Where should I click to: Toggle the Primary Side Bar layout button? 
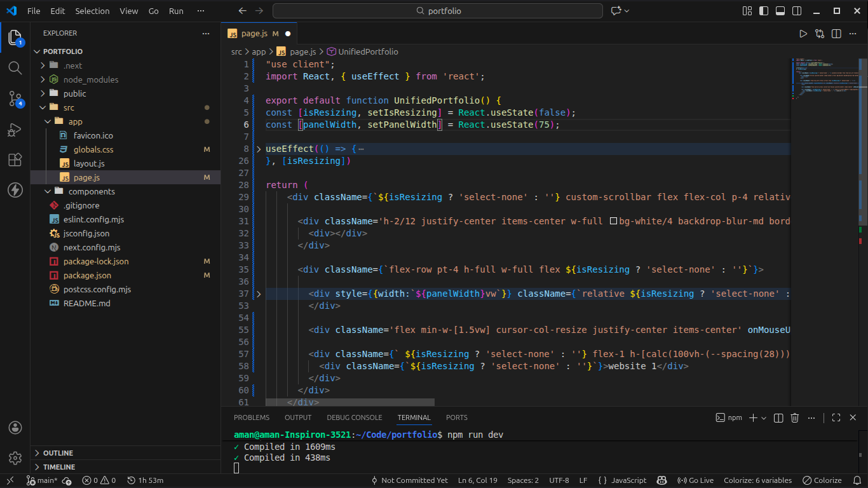(764, 11)
